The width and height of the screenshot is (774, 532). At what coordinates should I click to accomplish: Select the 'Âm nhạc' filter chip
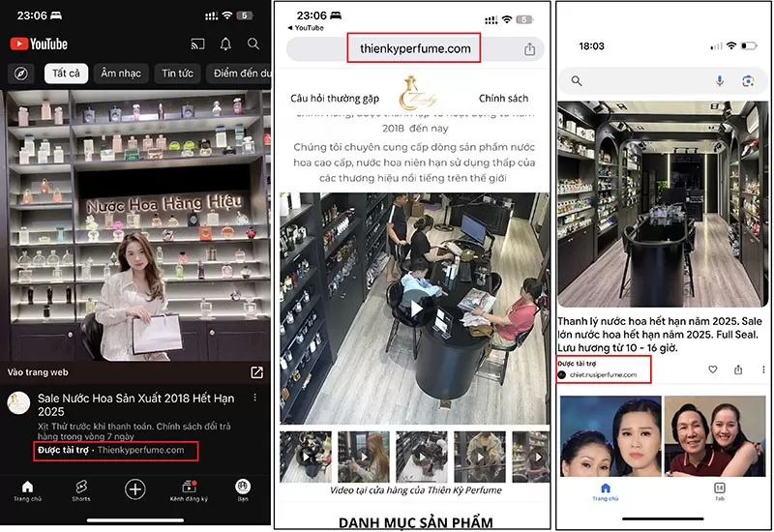[121, 74]
